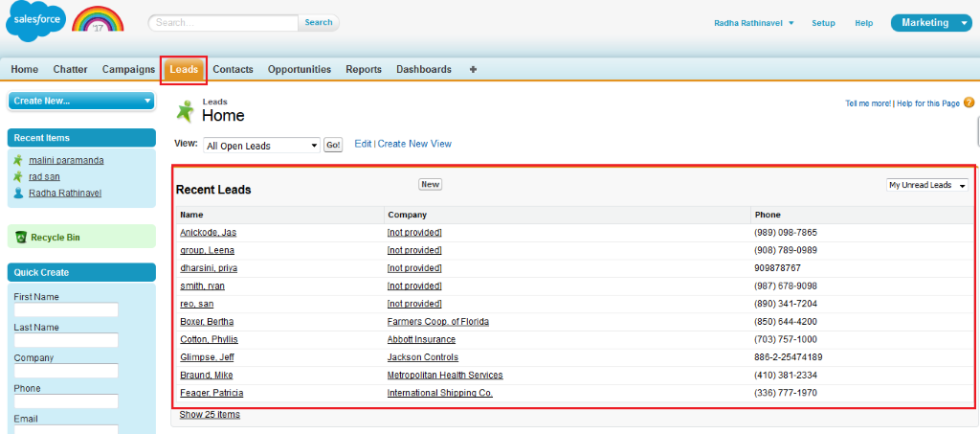980x434 pixels.
Task: Click the orange help question mark icon
Action: click(x=969, y=103)
